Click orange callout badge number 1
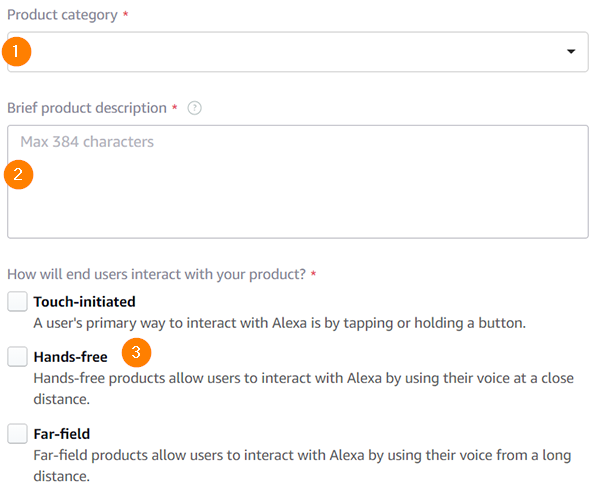 coord(16,52)
